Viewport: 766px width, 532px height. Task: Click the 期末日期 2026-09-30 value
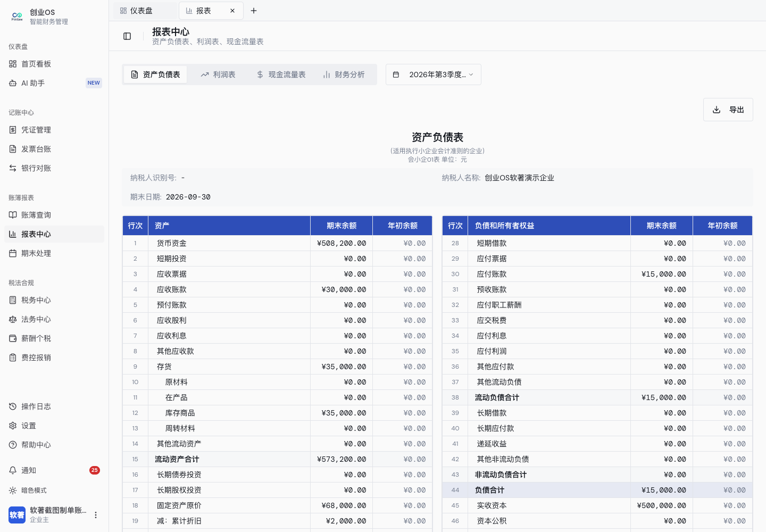pyautogui.click(x=188, y=197)
